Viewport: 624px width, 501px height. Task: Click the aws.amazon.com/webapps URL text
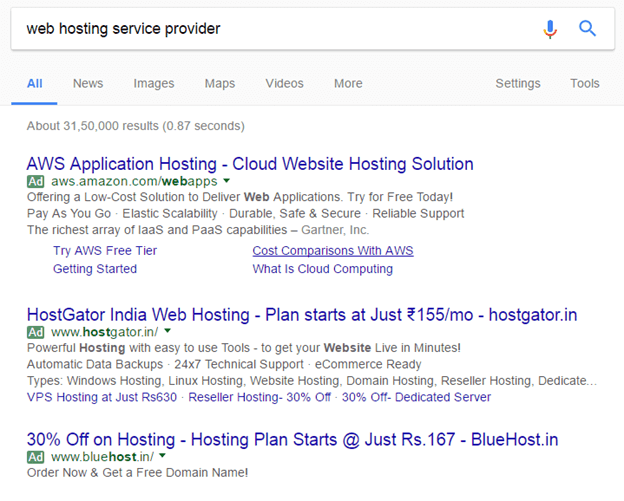134,181
